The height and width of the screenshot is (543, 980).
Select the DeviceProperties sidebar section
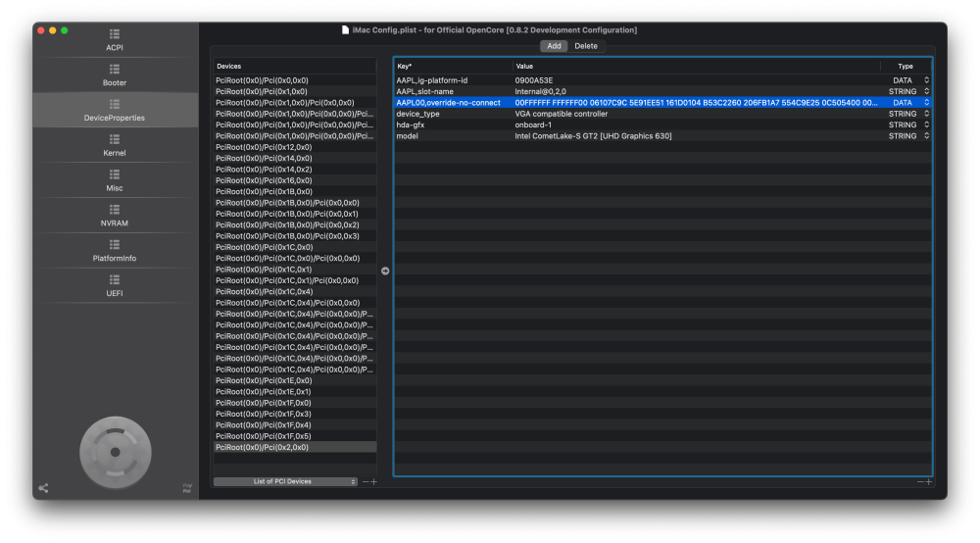115,110
